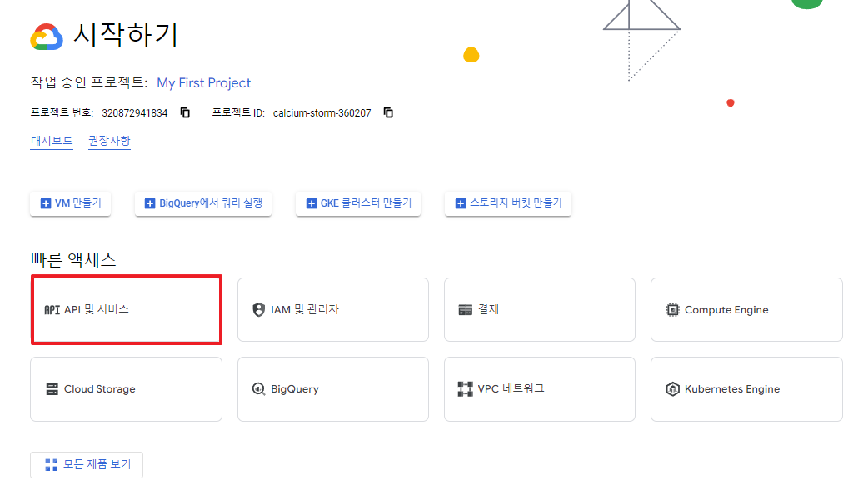Click the plus icon on VM 만들기
The width and height of the screenshot is (868, 495).
click(x=46, y=204)
